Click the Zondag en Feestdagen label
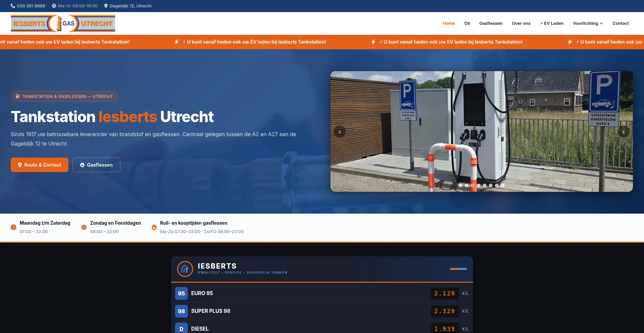This screenshot has height=333, width=644. click(x=115, y=223)
